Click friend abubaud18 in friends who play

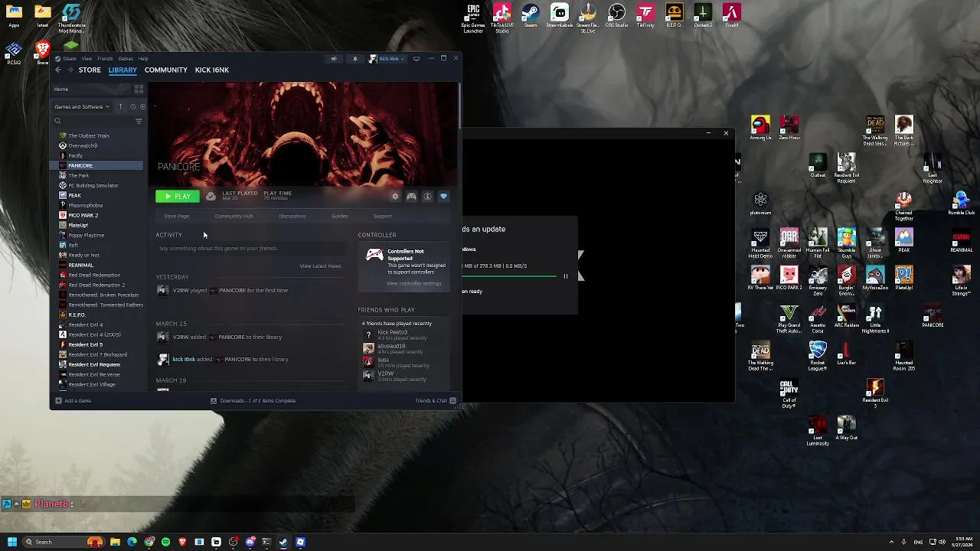404,348
